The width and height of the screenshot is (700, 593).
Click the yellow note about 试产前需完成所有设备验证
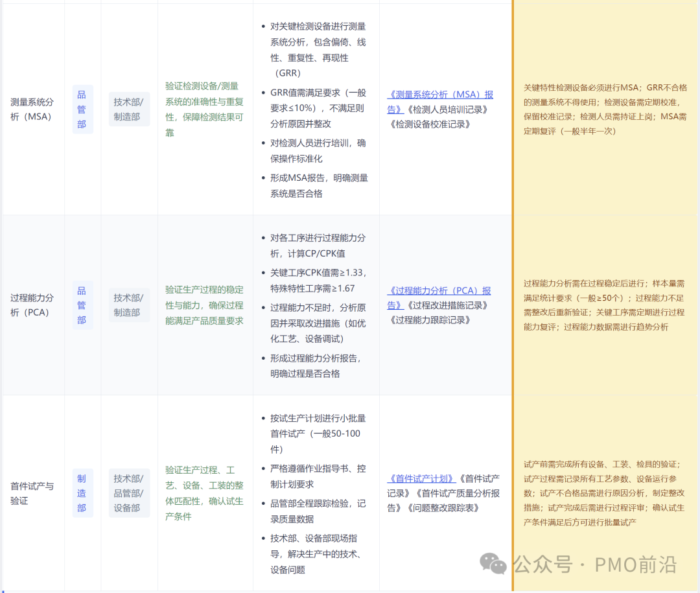point(605,493)
